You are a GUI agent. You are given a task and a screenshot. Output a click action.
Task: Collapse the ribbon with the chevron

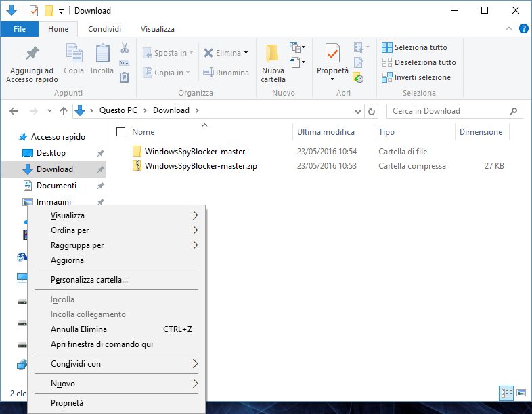click(510, 28)
